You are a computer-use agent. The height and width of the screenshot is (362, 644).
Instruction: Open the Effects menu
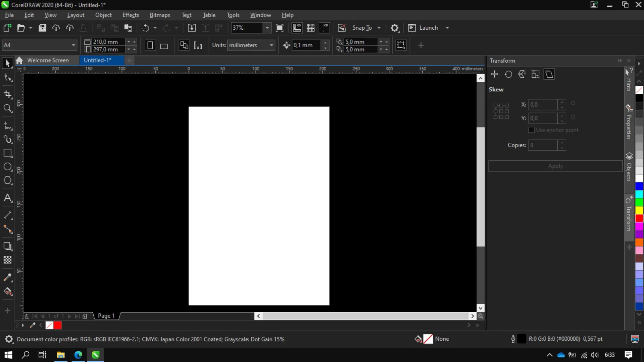pyautogui.click(x=130, y=15)
